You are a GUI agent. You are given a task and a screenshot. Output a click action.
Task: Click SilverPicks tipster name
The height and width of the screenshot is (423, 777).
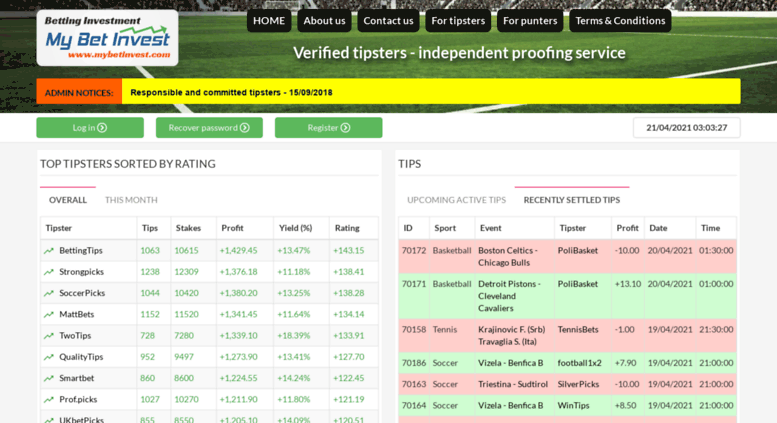[578, 384]
